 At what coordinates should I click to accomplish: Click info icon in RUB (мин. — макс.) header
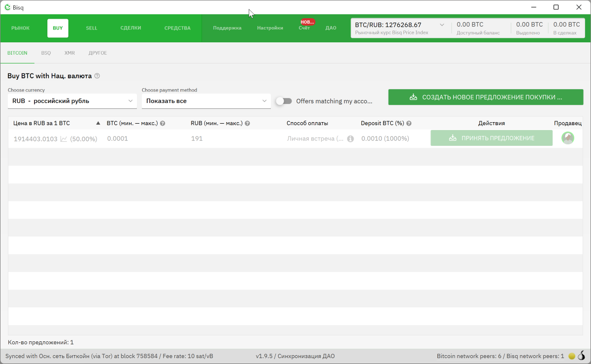(x=248, y=124)
